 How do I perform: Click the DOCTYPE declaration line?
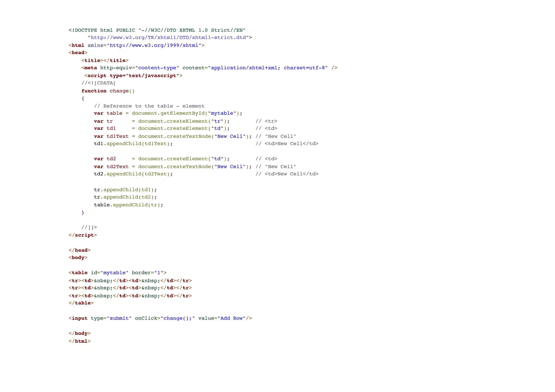coord(157,30)
